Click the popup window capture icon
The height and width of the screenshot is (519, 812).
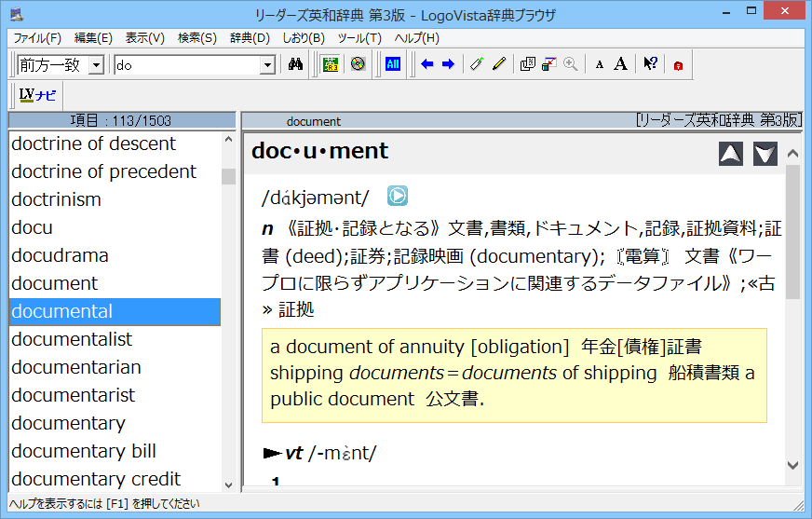click(548, 64)
